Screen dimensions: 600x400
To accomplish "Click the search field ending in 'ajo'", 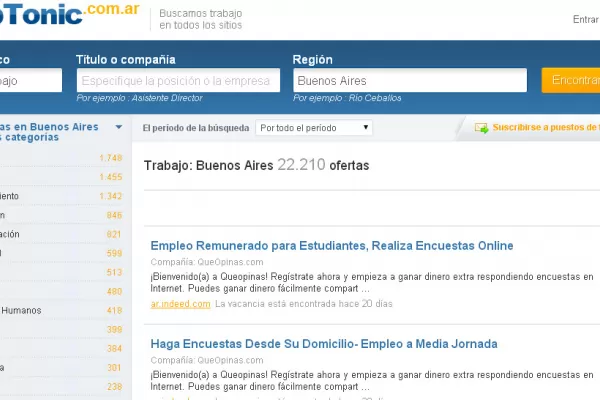I will tap(31, 80).
